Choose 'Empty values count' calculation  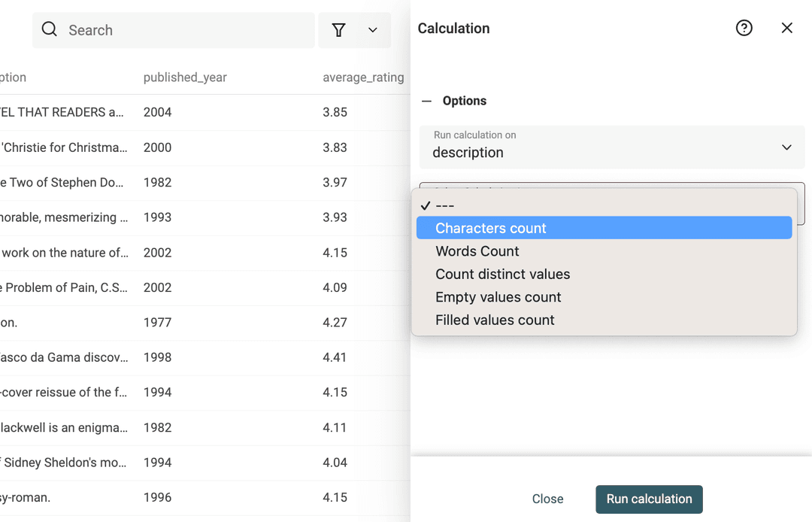[x=498, y=297]
